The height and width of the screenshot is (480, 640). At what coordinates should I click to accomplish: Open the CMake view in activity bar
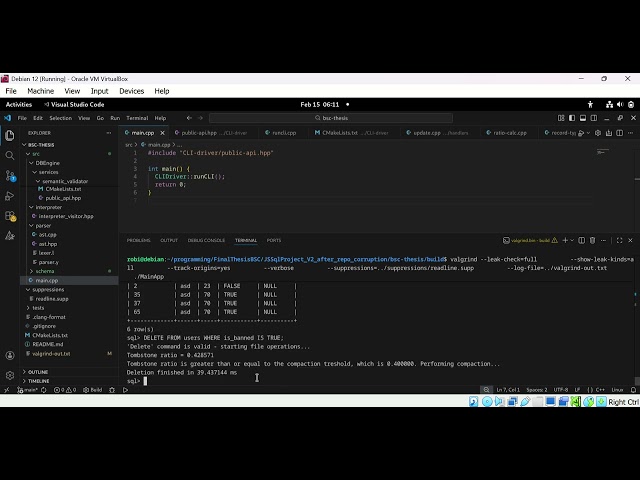coord(10,236)
